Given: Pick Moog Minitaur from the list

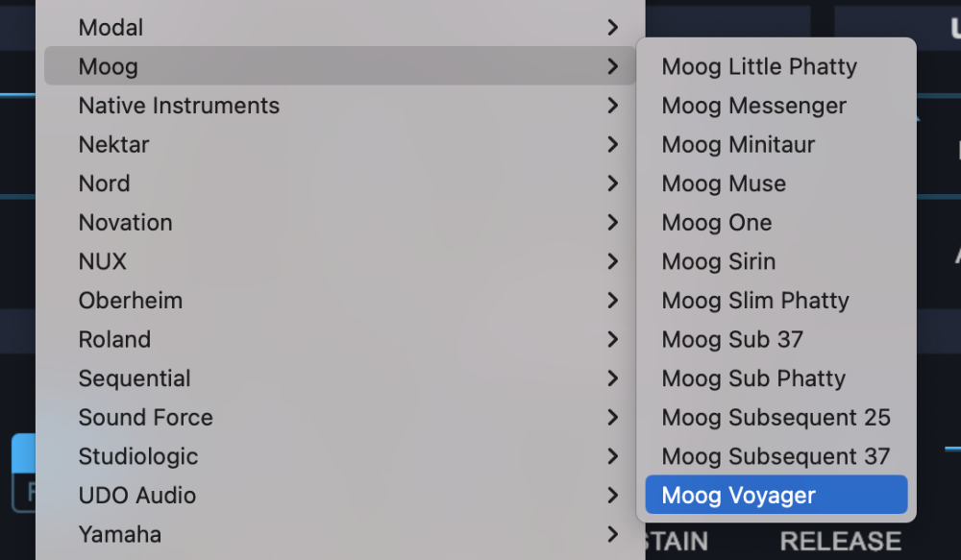Looking at the screenshot, I should 738,145.
